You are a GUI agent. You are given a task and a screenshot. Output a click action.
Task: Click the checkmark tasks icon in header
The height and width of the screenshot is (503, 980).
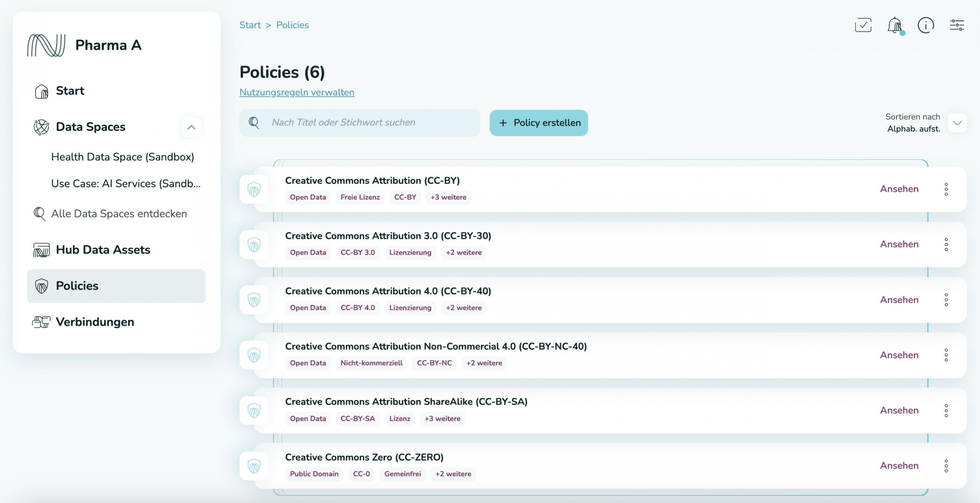click(863, 25)
